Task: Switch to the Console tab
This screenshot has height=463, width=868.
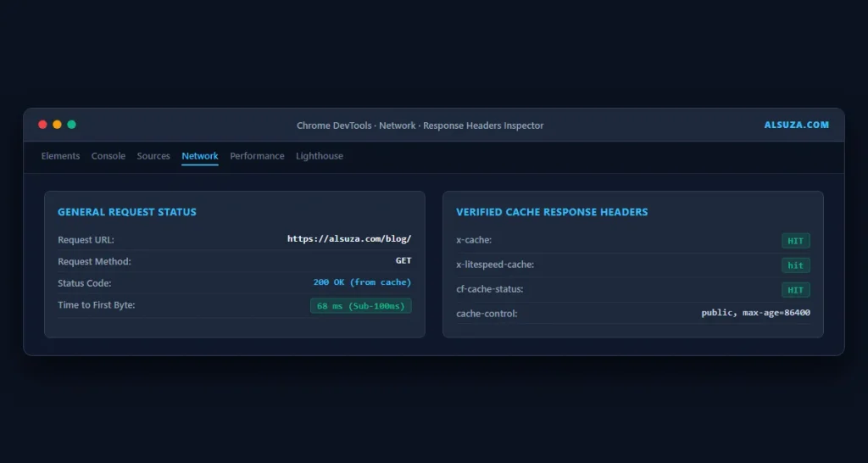Action: tap(108, 156)
